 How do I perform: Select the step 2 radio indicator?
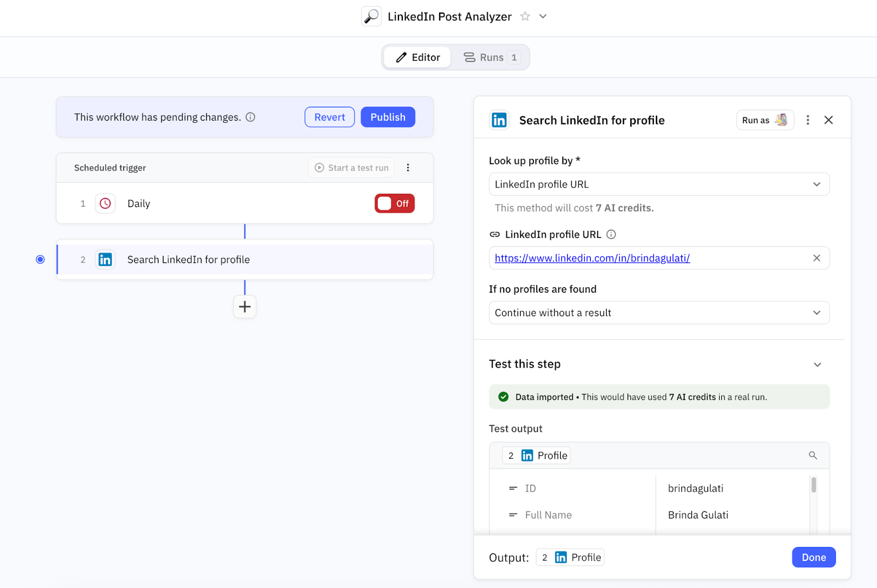[x=40, y=260]
